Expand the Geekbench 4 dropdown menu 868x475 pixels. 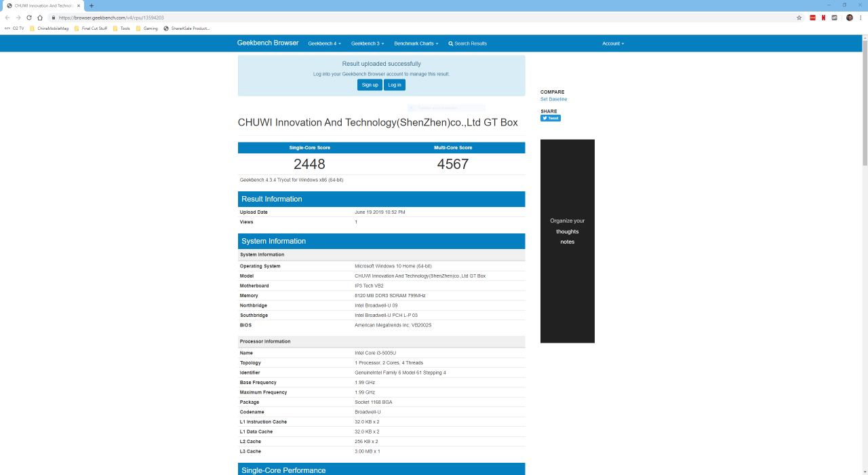click(x=324, y=43)
